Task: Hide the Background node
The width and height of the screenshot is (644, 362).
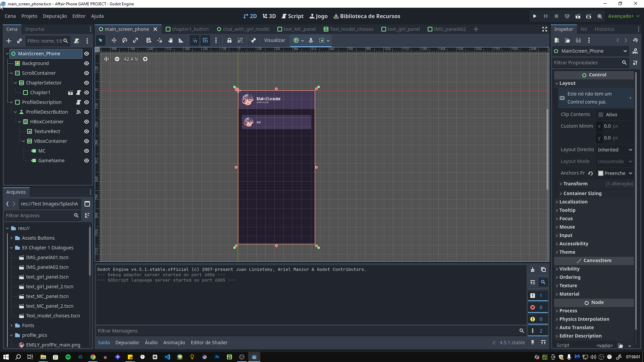Action: coord(86,63)
